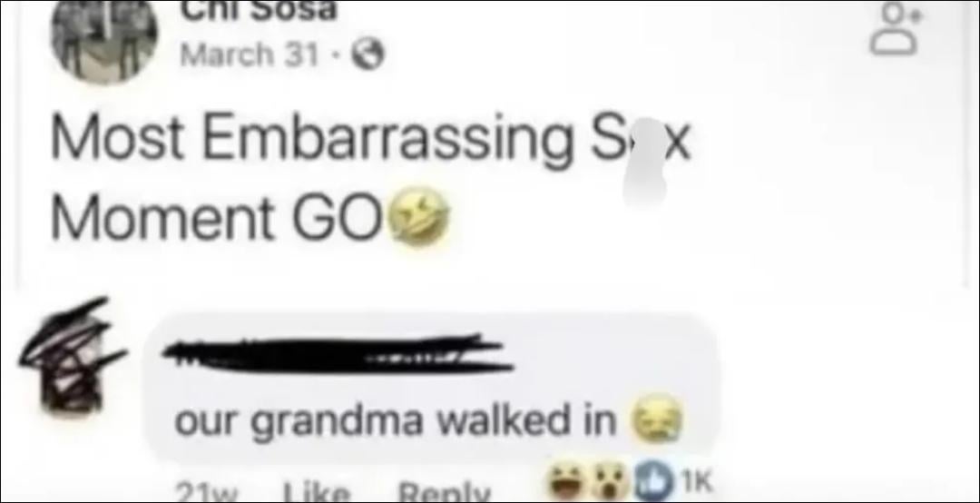This screenshot has width=980, height=503.
Task: Open Chi Sosa's profile picture
Action: [x=104, y=37]
